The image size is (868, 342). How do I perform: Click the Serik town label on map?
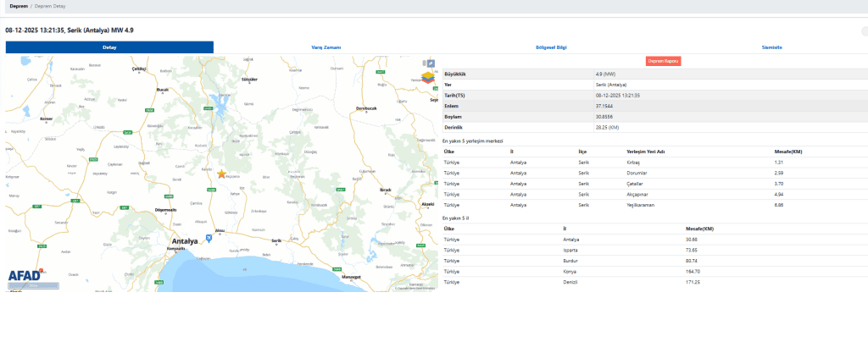pos(275,241)
